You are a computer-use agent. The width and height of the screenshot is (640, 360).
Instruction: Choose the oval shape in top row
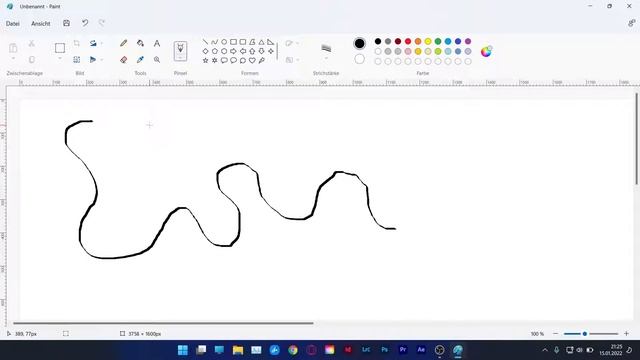click(x=224, y=42)
